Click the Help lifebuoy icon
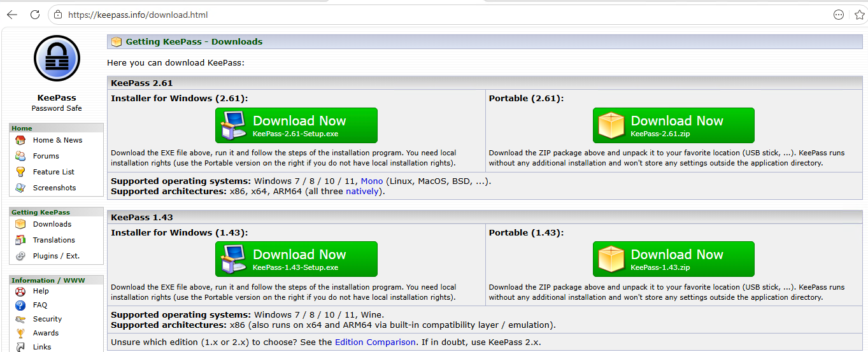The width and height of the screenshot is (868, 352). [x=20, y=291]
